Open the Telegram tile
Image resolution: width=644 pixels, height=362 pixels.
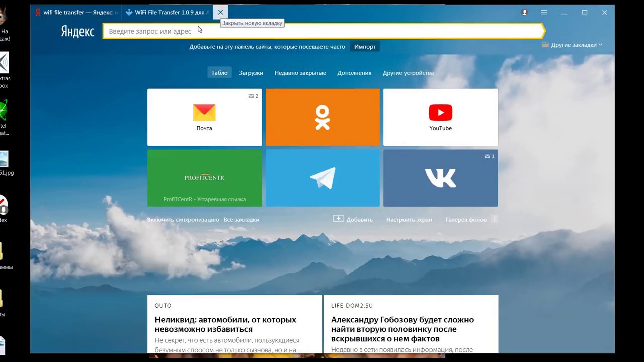[323, 178]
